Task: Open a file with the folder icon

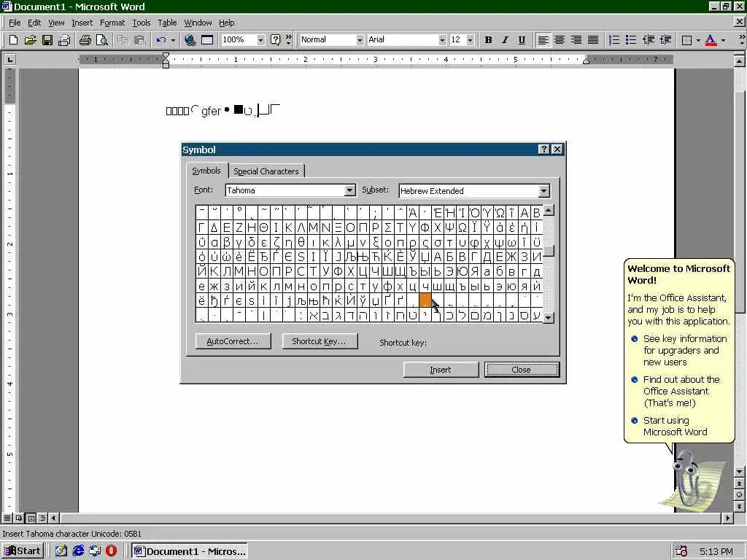Action: 30,40
